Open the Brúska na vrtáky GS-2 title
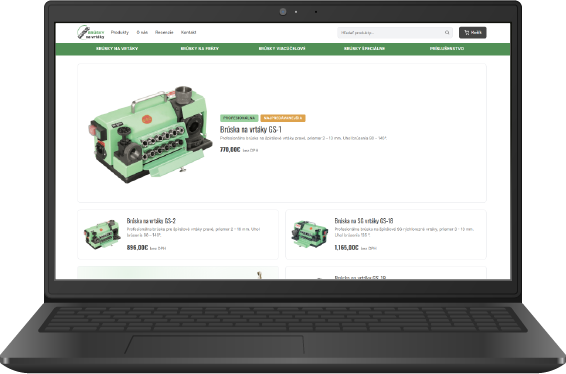566x374 pixels. (x=151, y=221)
